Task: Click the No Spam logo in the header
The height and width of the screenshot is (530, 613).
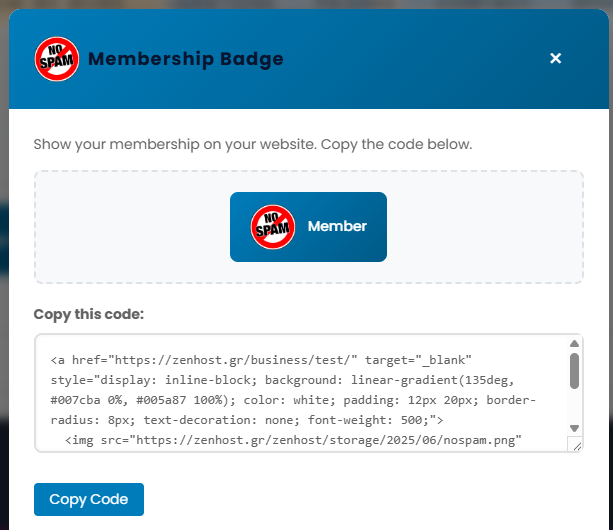Action: [54, 59]
